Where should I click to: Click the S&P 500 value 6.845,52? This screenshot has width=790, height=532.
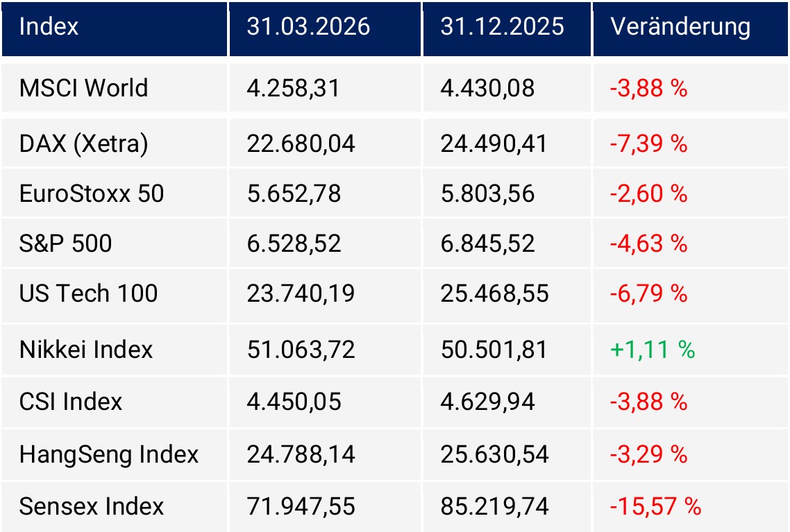[487, 243]
